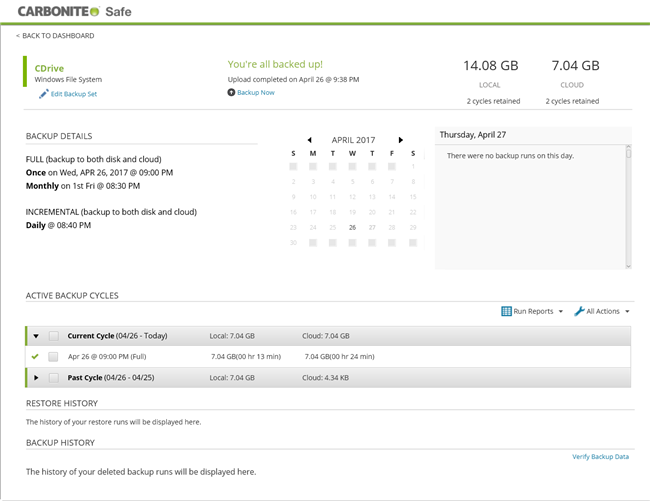The image size is (650, 501).
Task: Expand the Past Cycle row
Action: (36, 377)
